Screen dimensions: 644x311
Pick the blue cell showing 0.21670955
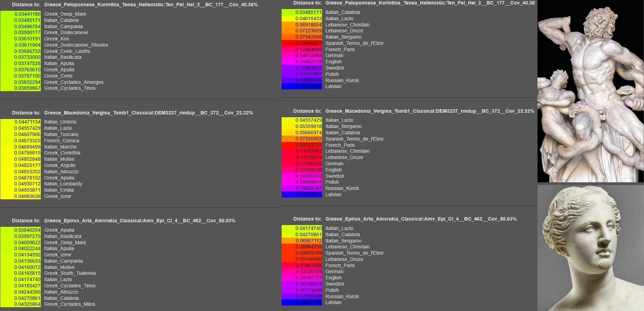click(x=302, y=87)
